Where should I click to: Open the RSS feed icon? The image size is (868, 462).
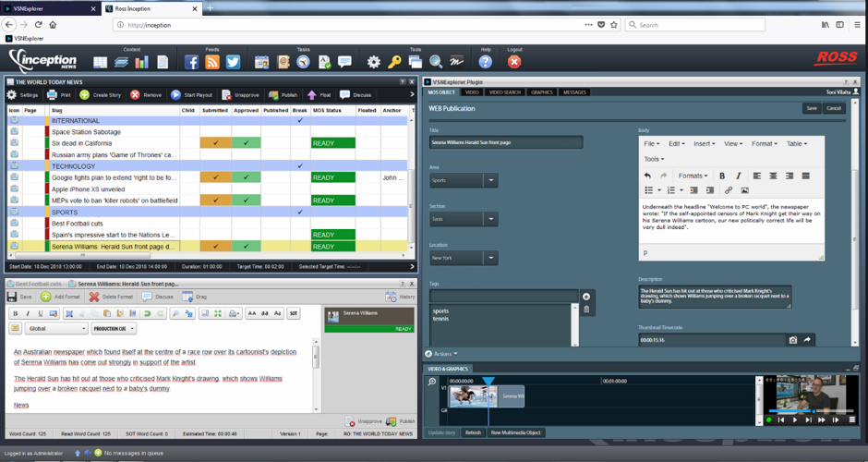(212, 62)
